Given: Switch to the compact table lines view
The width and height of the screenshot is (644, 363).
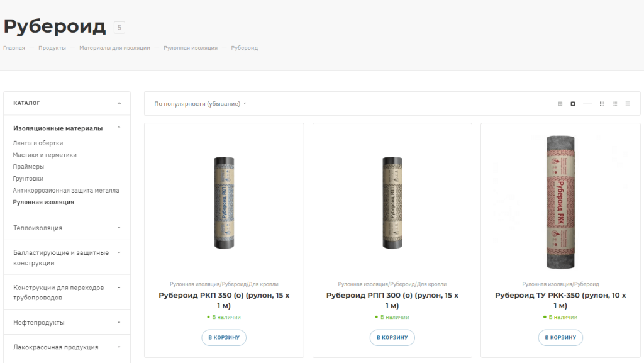Looking at the screenshot, I should (628, 104).
